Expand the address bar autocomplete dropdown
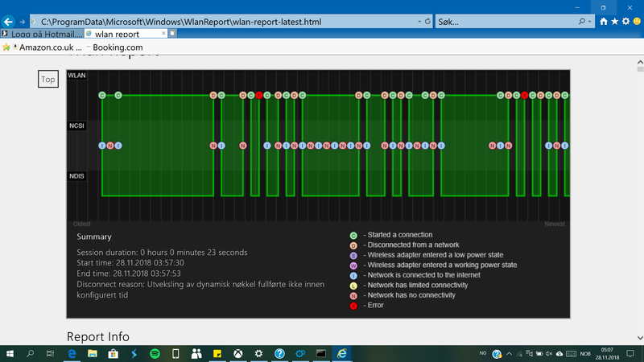Image resolution: width=644 pixels, height=362 pixels. (x=419, y=22)
